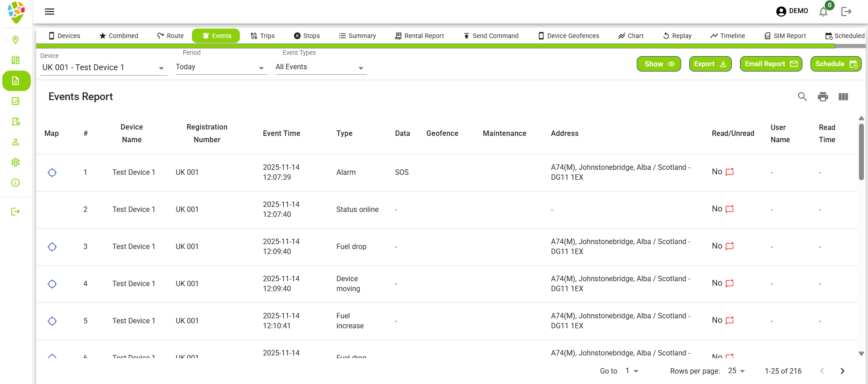Open the Rental Report tab

419,36
